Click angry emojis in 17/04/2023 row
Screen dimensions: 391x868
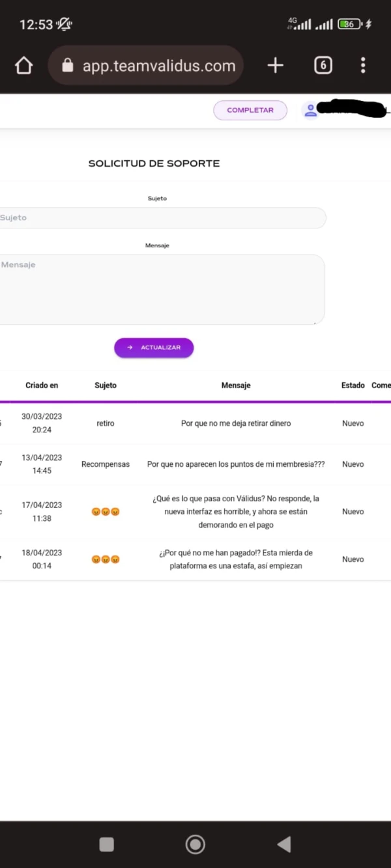click(x=106, y=512)
